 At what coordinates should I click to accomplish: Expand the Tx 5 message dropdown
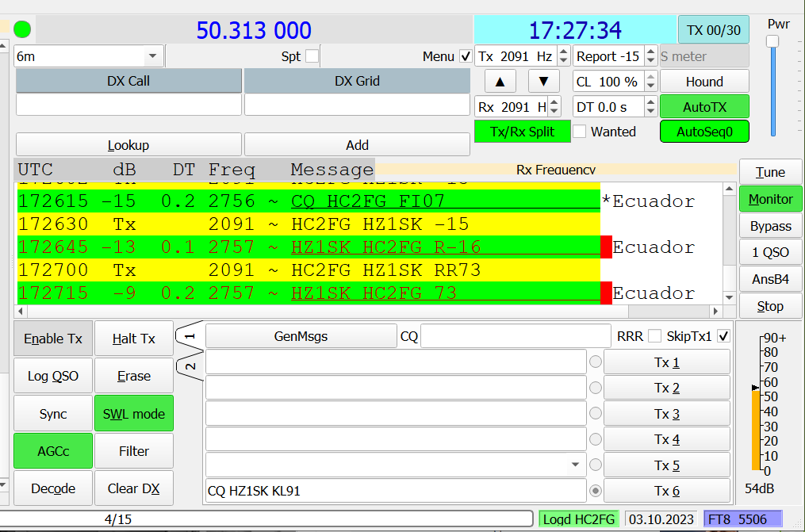pyautogui.click(x=576, y=465)
